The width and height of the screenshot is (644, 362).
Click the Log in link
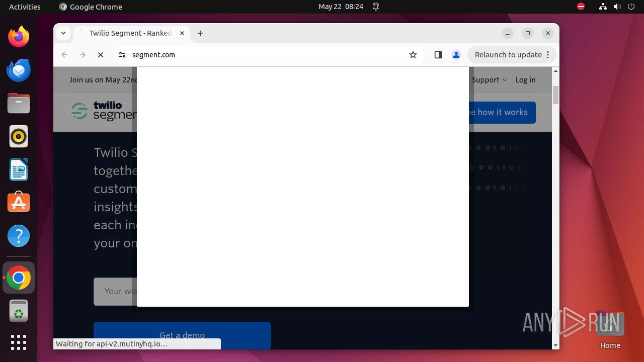525,80
